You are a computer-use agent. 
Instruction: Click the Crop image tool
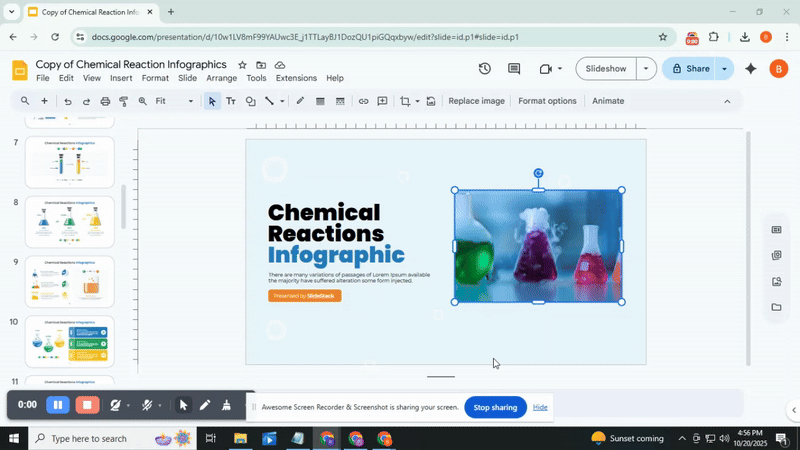tap(405, 101)
